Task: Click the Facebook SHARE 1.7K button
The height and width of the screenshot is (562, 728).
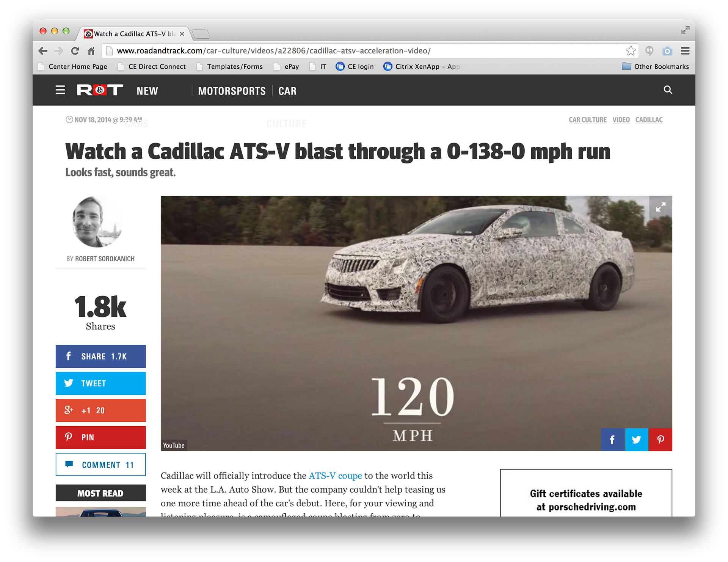Action: [100, 356]
